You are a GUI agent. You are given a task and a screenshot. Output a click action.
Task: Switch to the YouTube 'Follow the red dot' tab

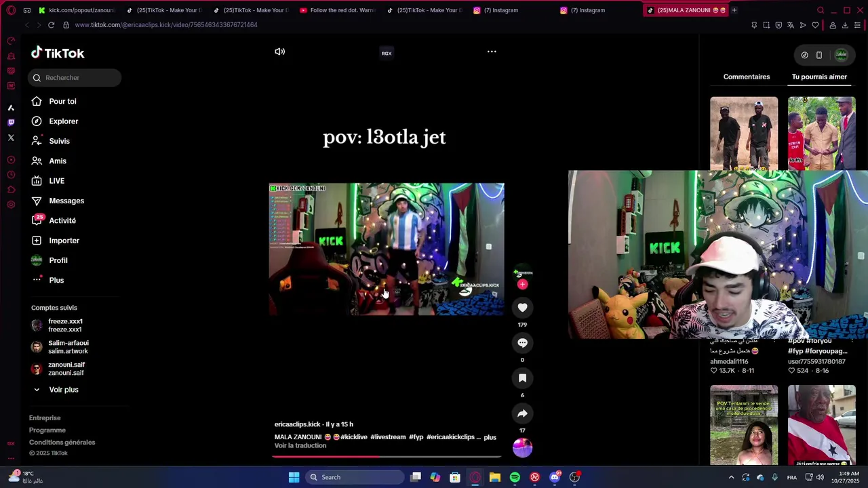tap(338, 10)
